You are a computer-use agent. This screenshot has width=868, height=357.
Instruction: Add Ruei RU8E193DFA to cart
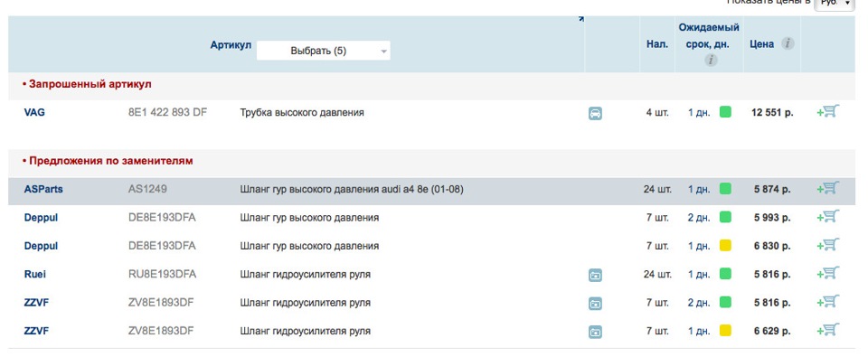click(828, 273)
